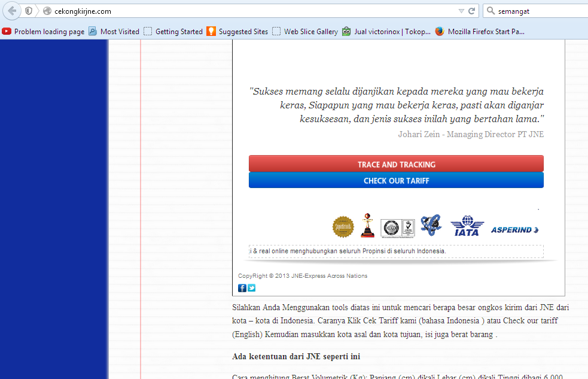Image resolution: width=588 pixels, height=379 pixels.
Task: Click the YouTube icon bookmark favicon
Action: pyautogui.click(x=7, y=32)
